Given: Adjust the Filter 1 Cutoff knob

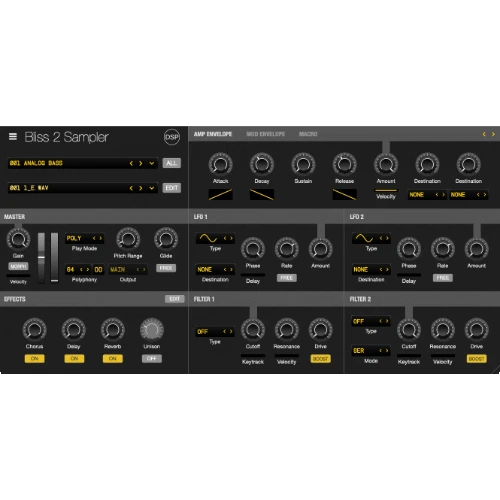Looking at the screenshot, I should [x=253, y=330].
